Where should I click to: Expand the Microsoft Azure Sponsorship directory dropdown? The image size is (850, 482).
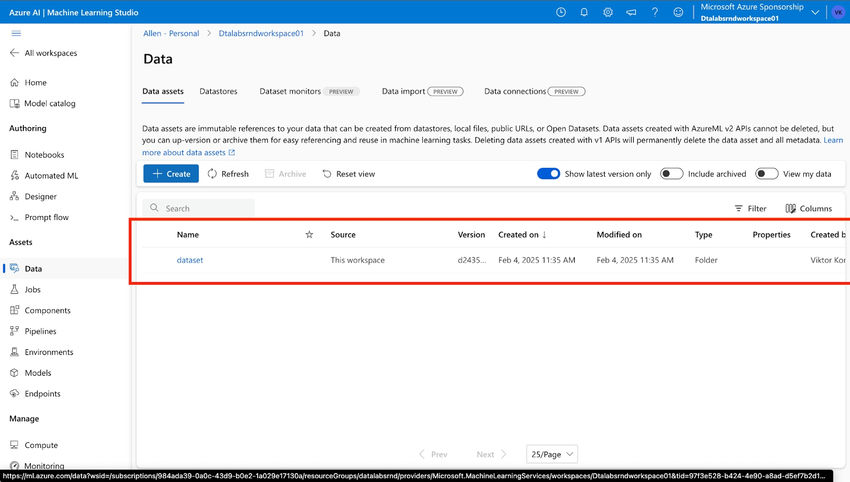(815, 12)
